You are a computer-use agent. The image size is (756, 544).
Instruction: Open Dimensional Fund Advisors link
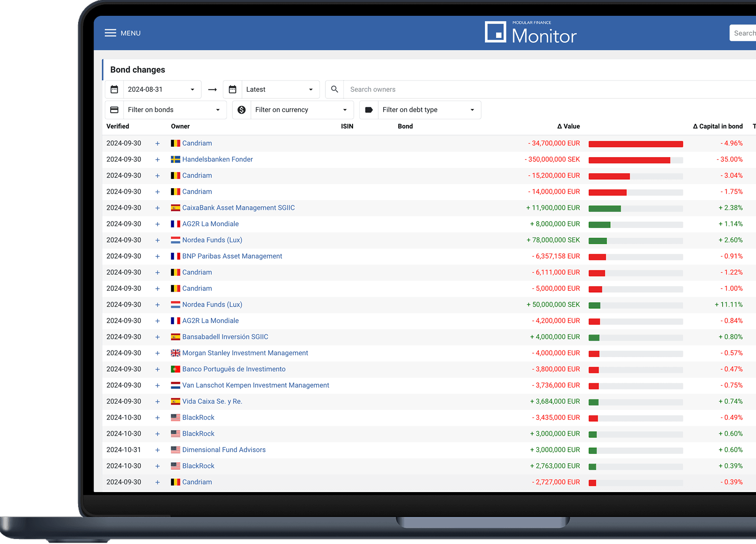(x=224, y=450)
